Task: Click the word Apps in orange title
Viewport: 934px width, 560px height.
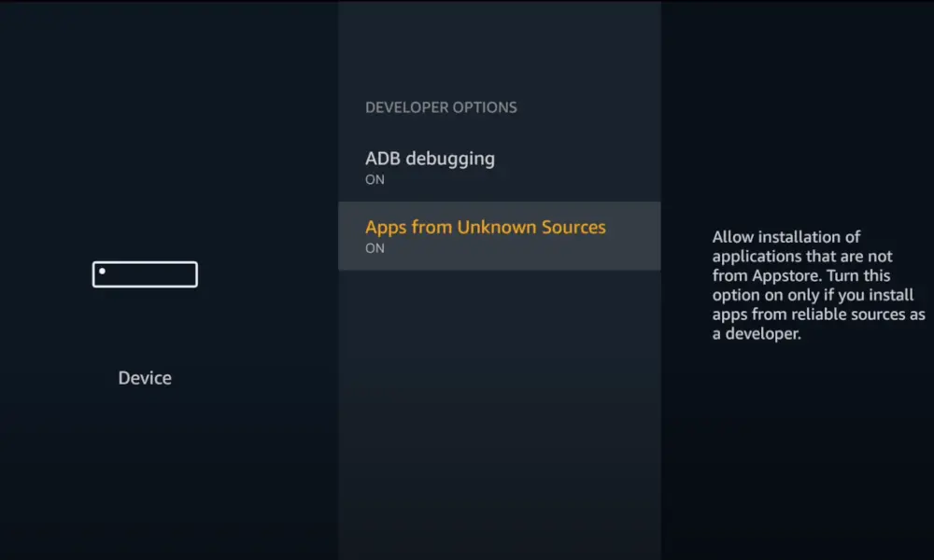Action: [x=386, y=228]
